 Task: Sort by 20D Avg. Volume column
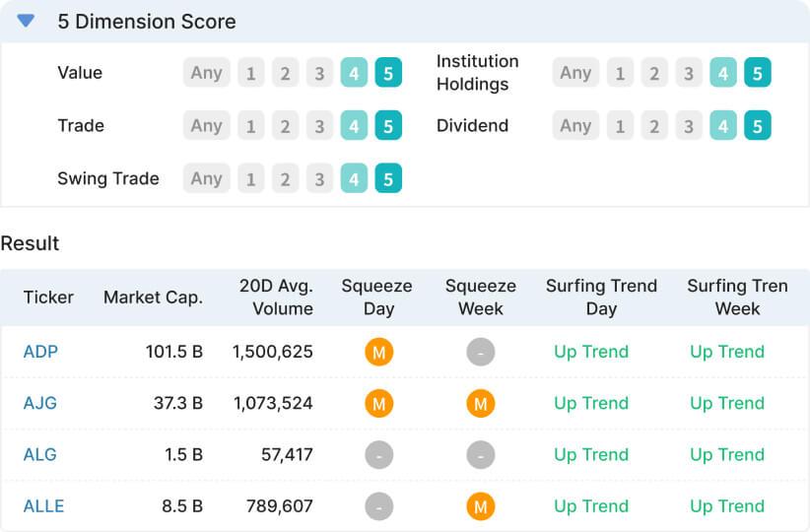point(276,298)
